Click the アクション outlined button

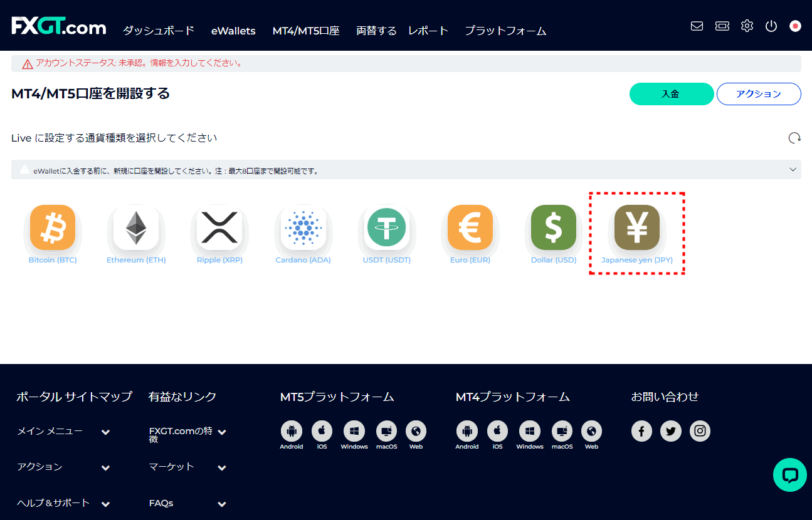click(759, 94)
